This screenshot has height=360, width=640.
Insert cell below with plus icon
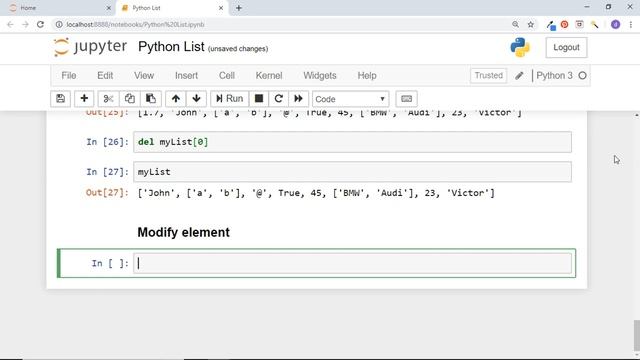[x=84, y=99]
